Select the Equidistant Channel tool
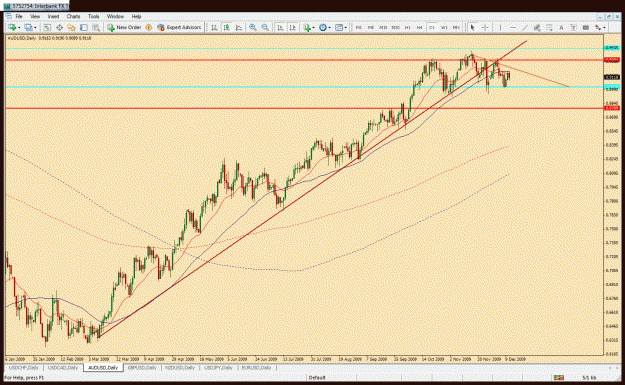Viewport: 625px width, 385px height. pos(537,28)
